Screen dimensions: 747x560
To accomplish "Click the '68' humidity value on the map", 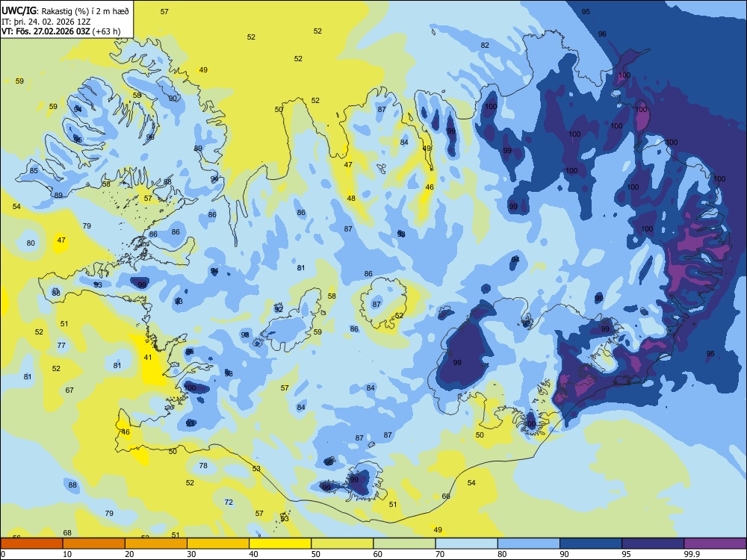I will pyautogui.click(x=67, y=532).
